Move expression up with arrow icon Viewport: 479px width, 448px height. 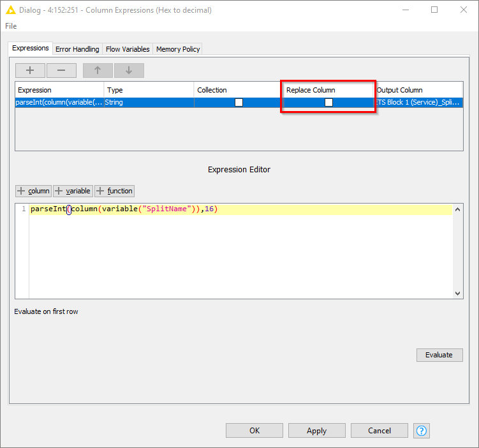pos(98,70)
